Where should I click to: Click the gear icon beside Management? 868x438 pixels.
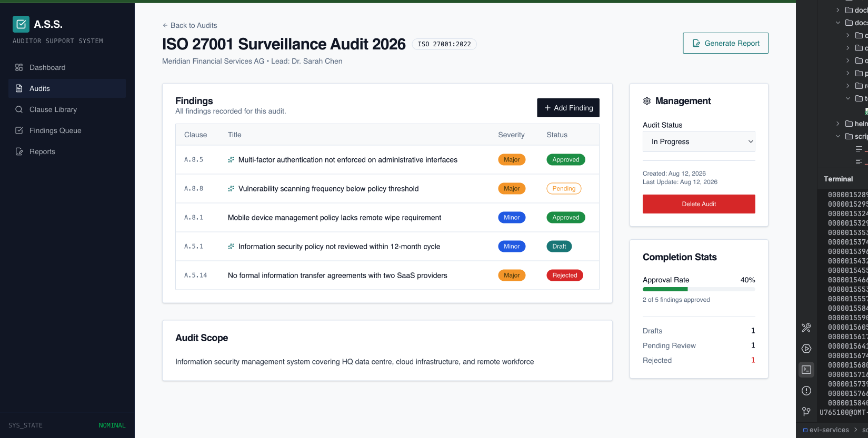(647, 101)
